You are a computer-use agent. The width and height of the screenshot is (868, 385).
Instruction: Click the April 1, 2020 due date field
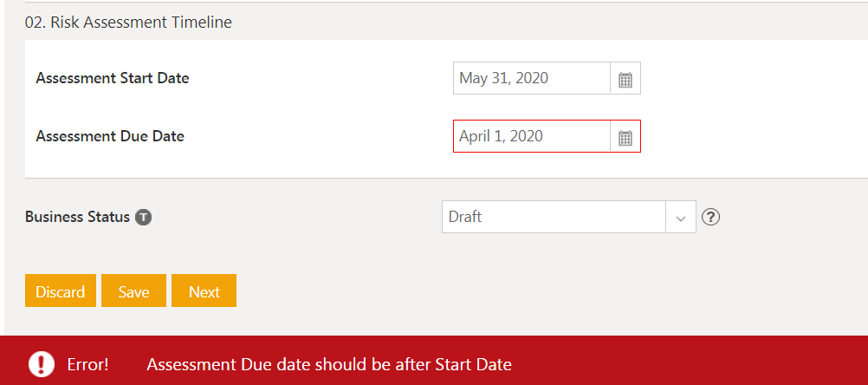click(531, 136)
